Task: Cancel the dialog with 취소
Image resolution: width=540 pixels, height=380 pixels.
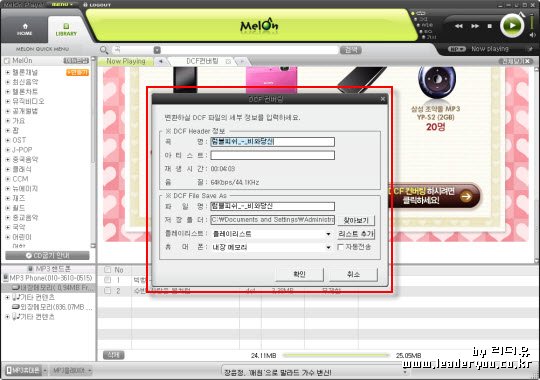Action: click(353, 274)
